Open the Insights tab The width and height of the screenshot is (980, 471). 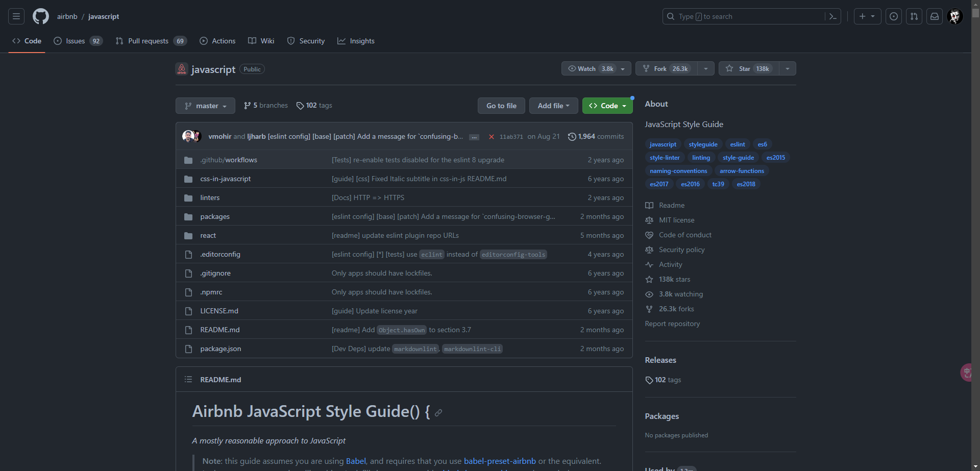356,41
